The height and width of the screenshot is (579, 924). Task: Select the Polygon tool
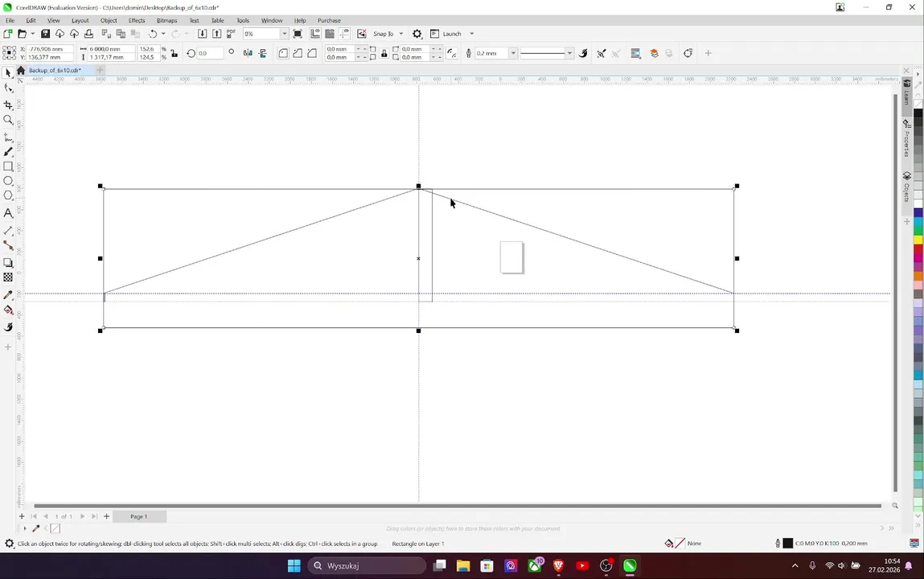click(8, 195)
